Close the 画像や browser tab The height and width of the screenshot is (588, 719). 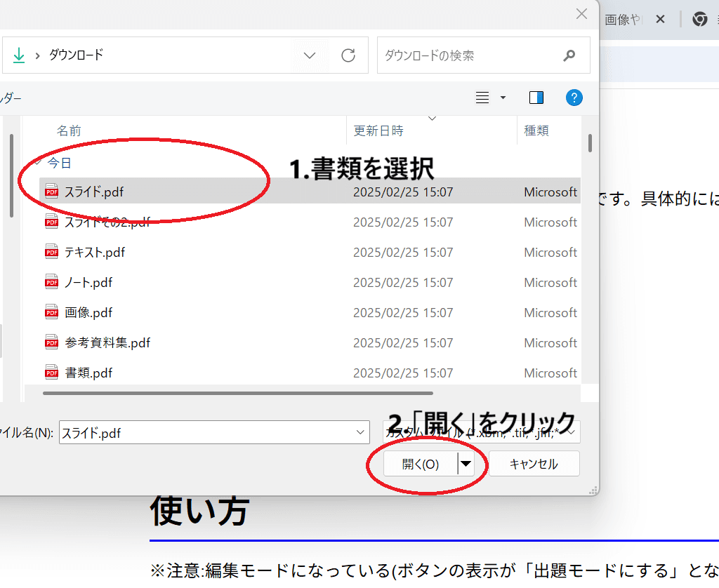click(660, 19)
